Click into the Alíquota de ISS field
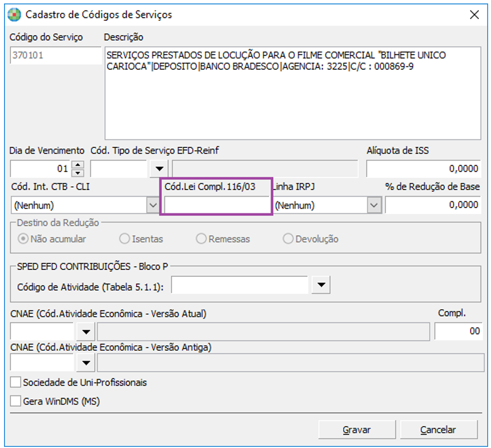This screenshot has height=448, width=491. [423, 169]
